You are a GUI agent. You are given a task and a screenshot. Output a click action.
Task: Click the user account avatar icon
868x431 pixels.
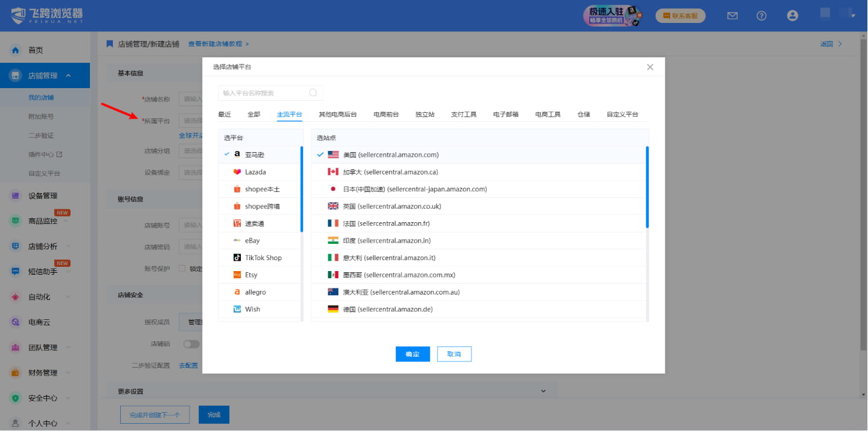(793, 16)
